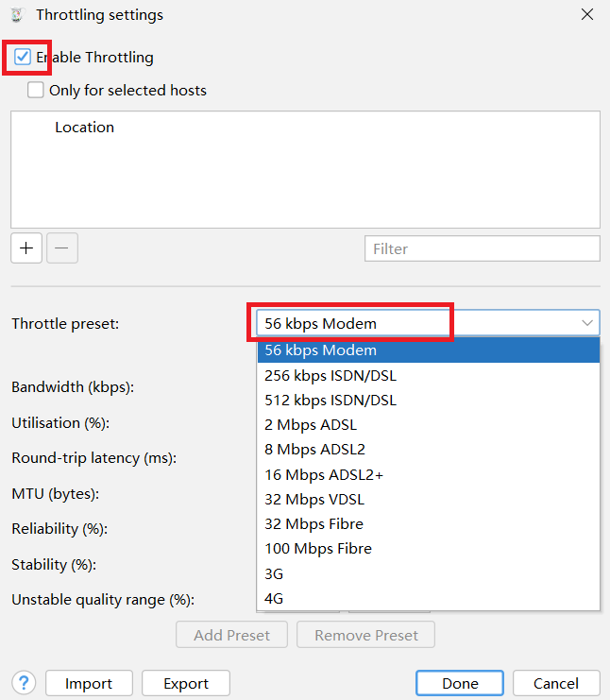This screenshot has height=700, width=610.
Task: Focus the Filter input field
Action: point(482,248)
